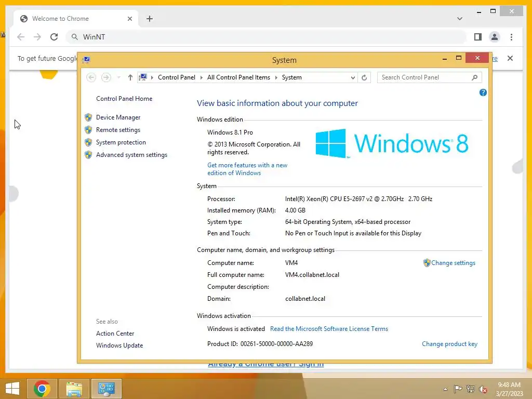Click the VM4.collabnet.local full computer name
The image size is (532, 399).
[x=312, y=275]
